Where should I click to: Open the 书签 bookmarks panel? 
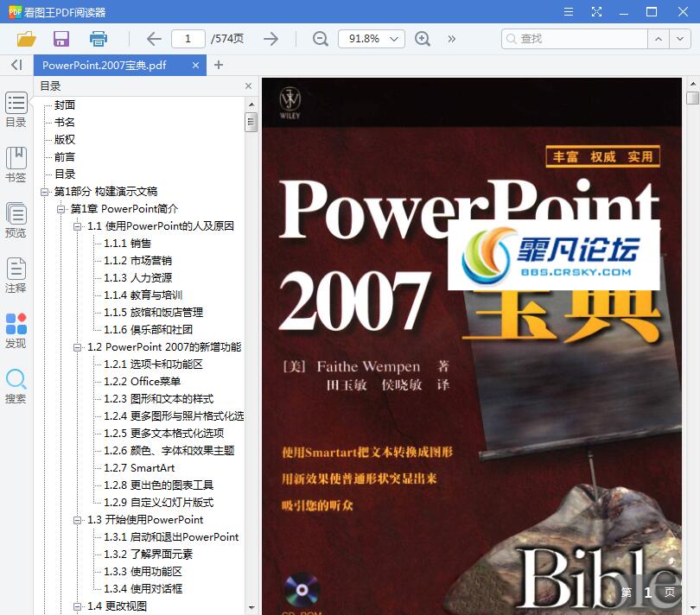[16, 165]
